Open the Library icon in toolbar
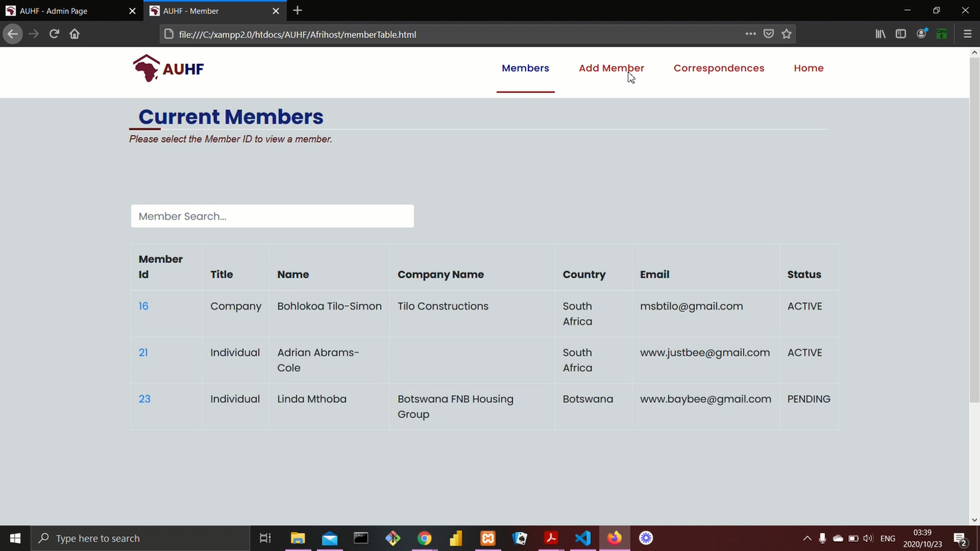 (x=880, y=34)
